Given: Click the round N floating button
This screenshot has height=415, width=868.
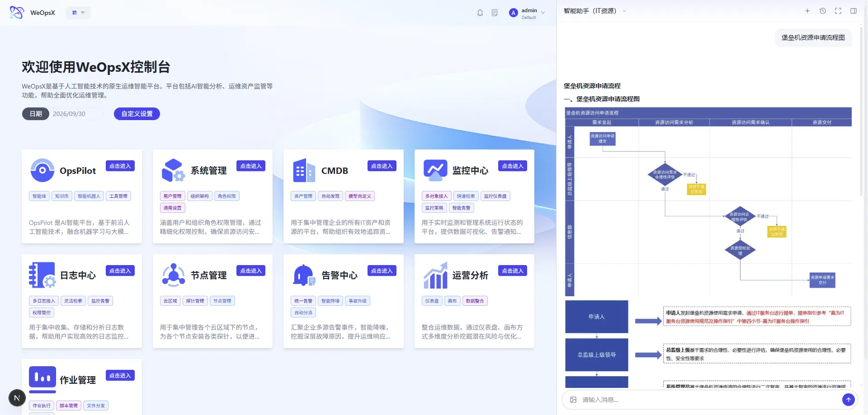Looking at the screenshot, I should 17,398.
